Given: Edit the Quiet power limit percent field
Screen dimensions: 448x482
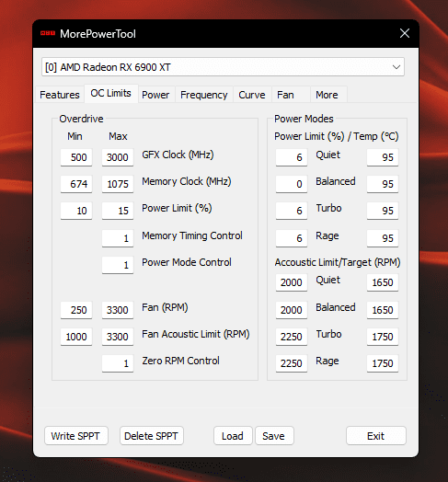Looking at the screenshot, I should point(292,157).
